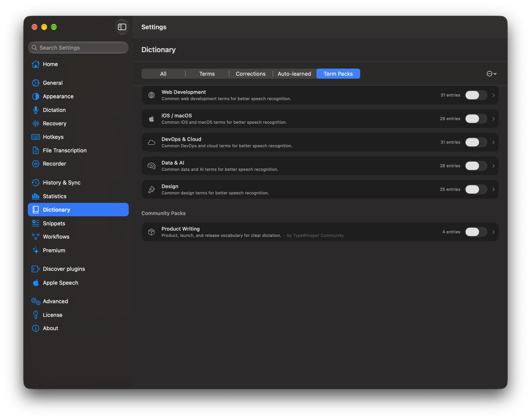Click the Hotkeys keyboard icon
The image size is (531, 420).
(x=36, y=137)
